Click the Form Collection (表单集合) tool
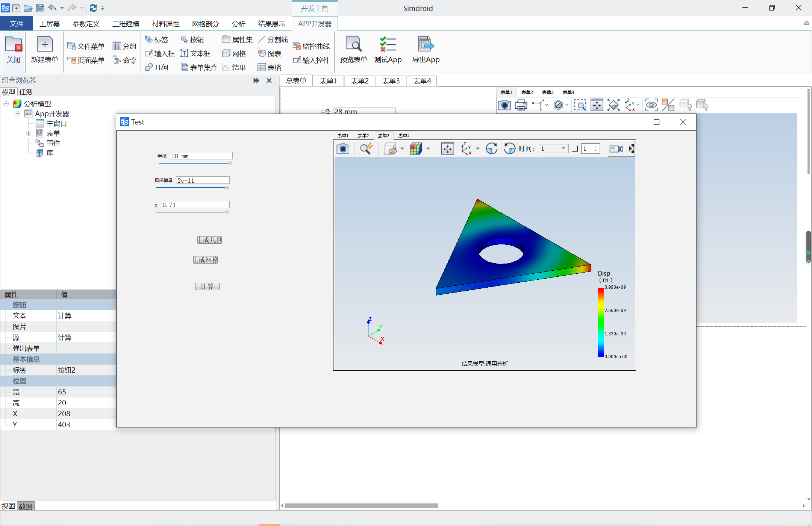Viewport: 812px width, 526px height. tap(199, 67)
